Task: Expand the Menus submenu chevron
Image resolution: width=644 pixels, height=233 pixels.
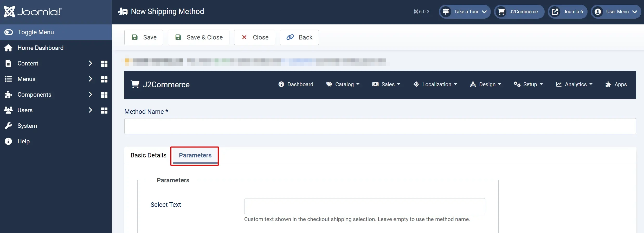Action: pyautogui.click(x=90, y=79)
